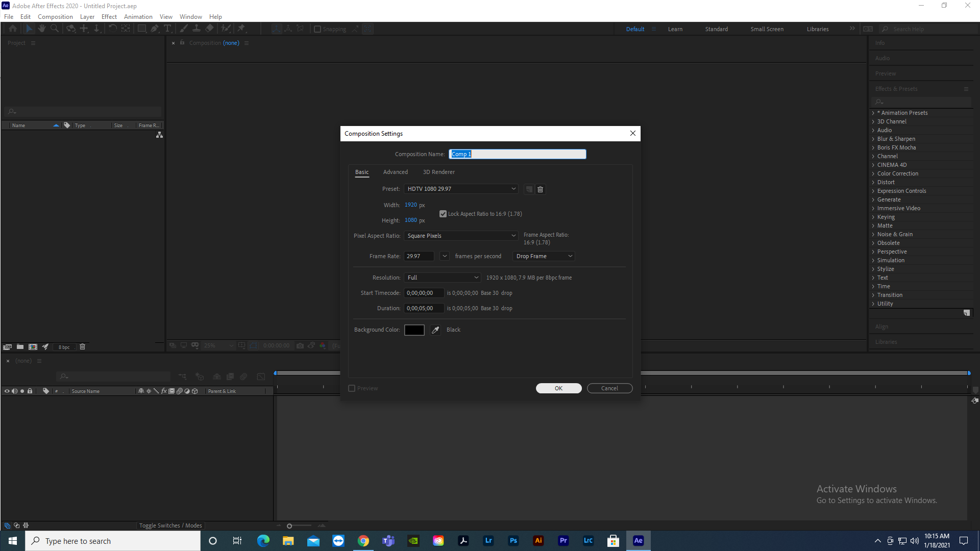Click the width value 1920
This screenshot has width=980, height=551.
point(410,205)
